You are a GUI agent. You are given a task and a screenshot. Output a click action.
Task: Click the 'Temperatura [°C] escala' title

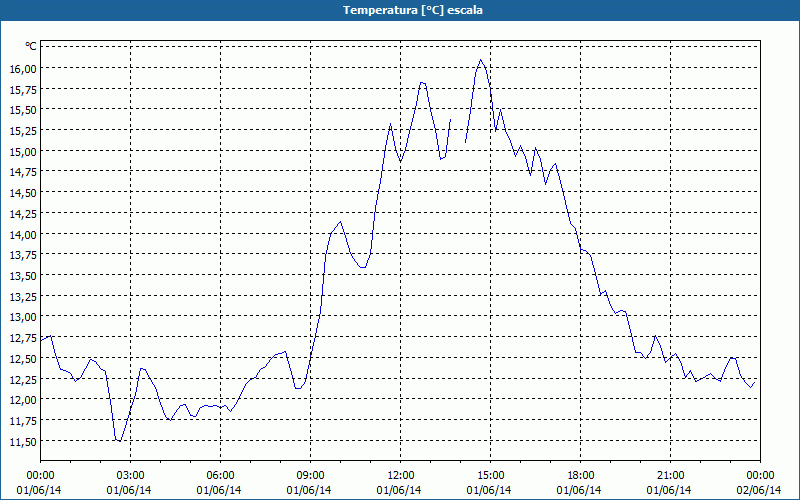[x=412, y=10]
